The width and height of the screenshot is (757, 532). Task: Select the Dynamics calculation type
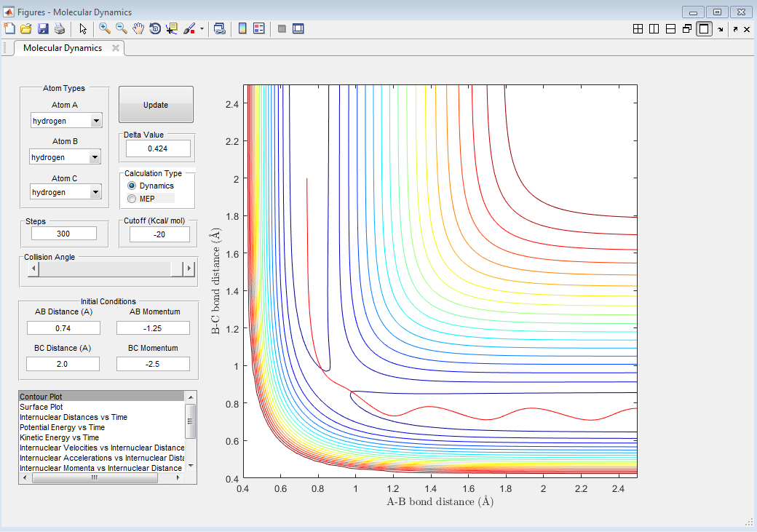tap(132, 186)
